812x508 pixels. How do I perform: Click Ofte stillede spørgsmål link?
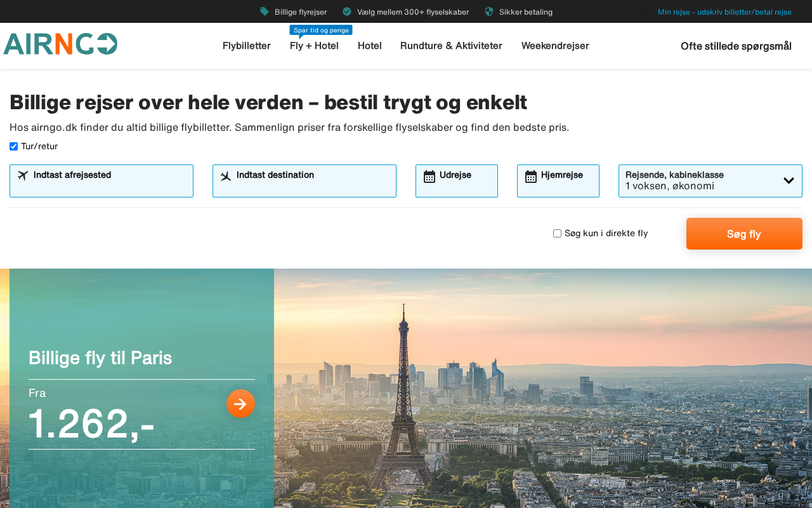(x=736, y=46)
